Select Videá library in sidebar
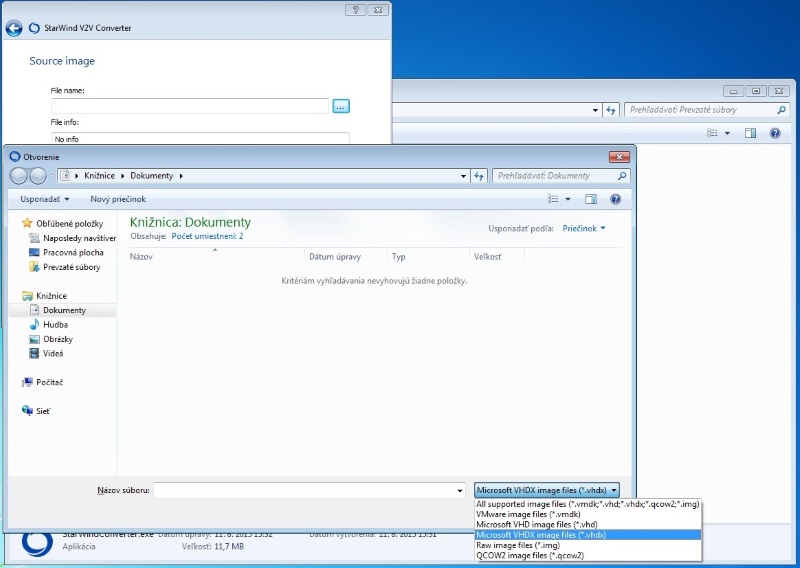This screenshot has width=800, height=568. click(x=47, y=353)
